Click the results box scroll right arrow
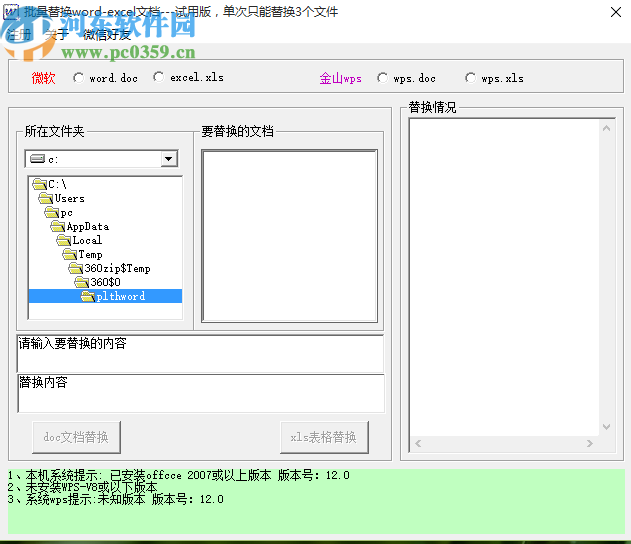The image size is (631, 544). [590, 443]
